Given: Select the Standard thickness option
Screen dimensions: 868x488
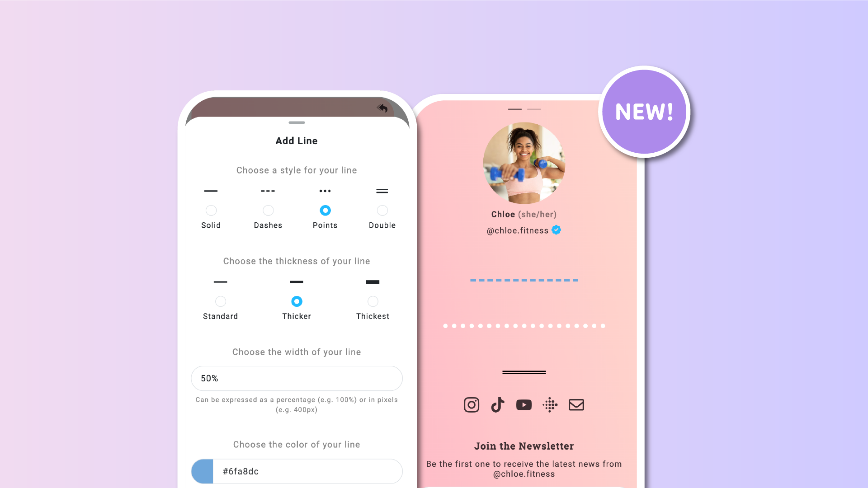Looking at the screenshot, I should pos(221,301).
